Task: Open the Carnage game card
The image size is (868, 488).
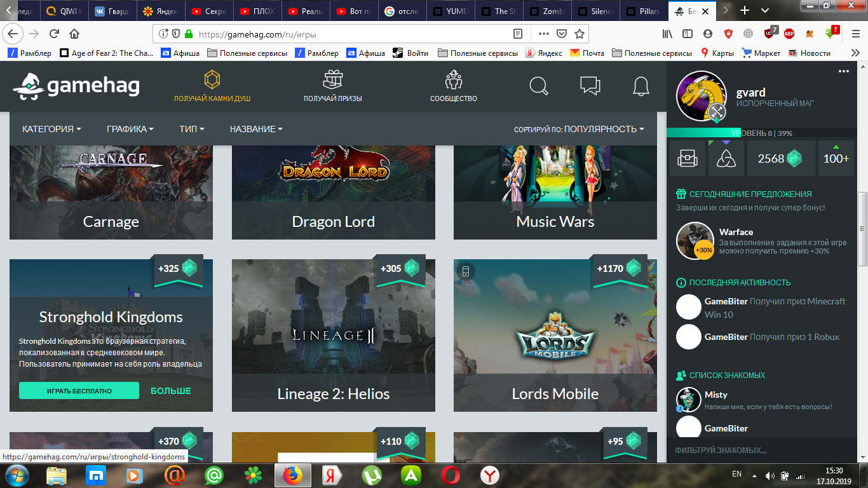Action: (x=111, y=193)
